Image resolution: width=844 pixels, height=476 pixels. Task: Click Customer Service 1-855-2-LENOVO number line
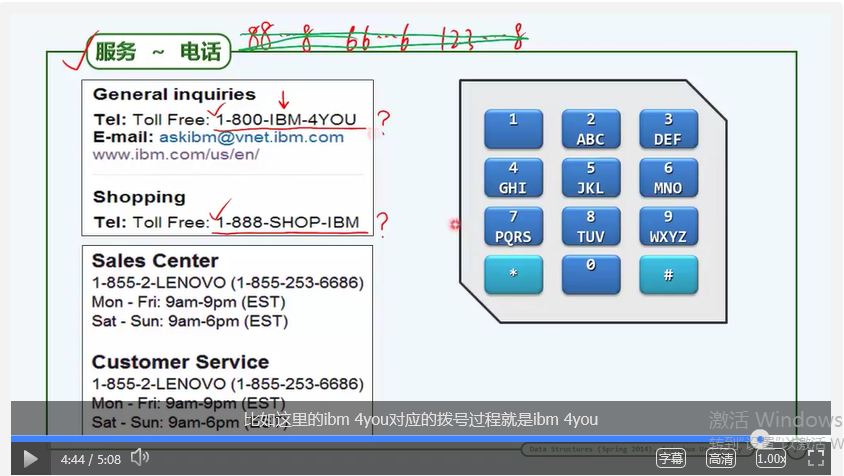pyautogui.click(x=228, y=384)
